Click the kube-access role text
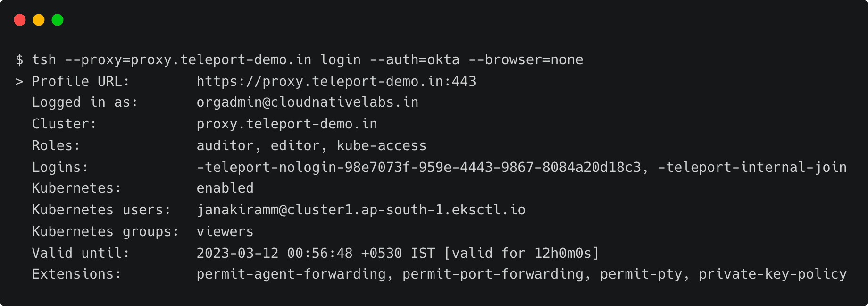Image resolution: width=868 pixels, height=306 pixels. (x=381, y=145)
